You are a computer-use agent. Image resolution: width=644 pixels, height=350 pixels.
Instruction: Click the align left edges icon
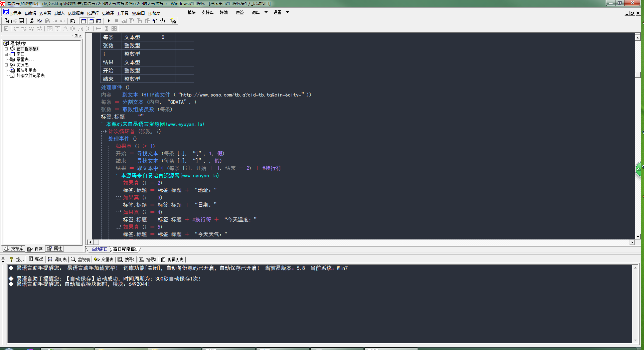tap(16, 29)
